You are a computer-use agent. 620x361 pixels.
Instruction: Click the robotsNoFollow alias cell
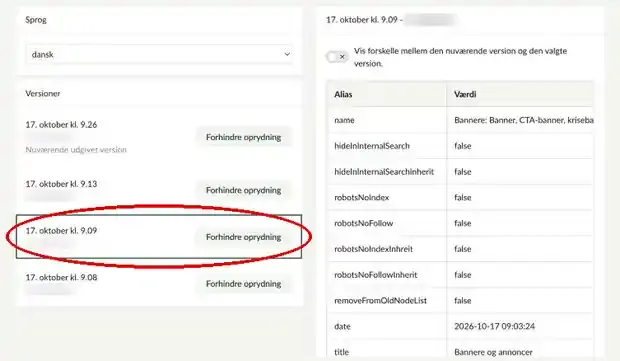387,223
